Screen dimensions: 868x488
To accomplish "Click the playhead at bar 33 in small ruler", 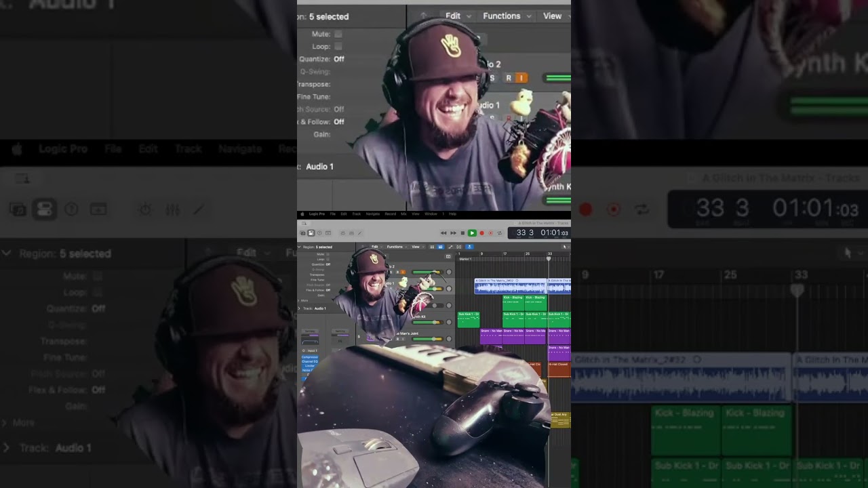I will [549, 258].
